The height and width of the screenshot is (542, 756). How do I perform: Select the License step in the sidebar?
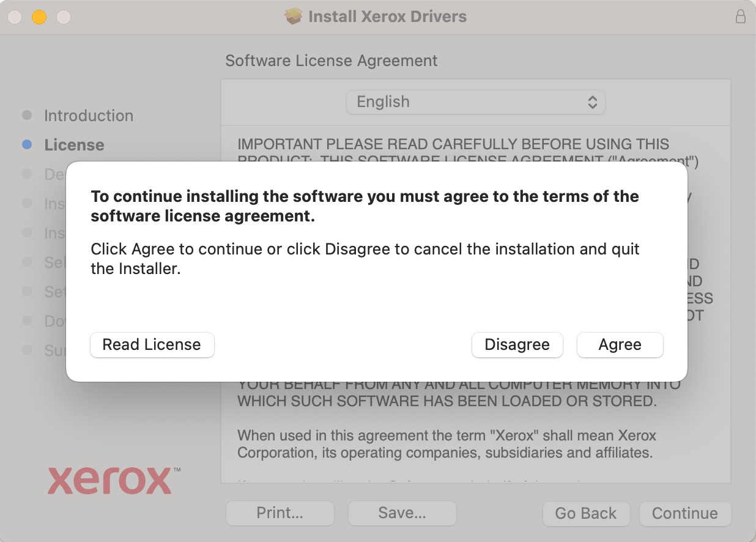[74, 144]
